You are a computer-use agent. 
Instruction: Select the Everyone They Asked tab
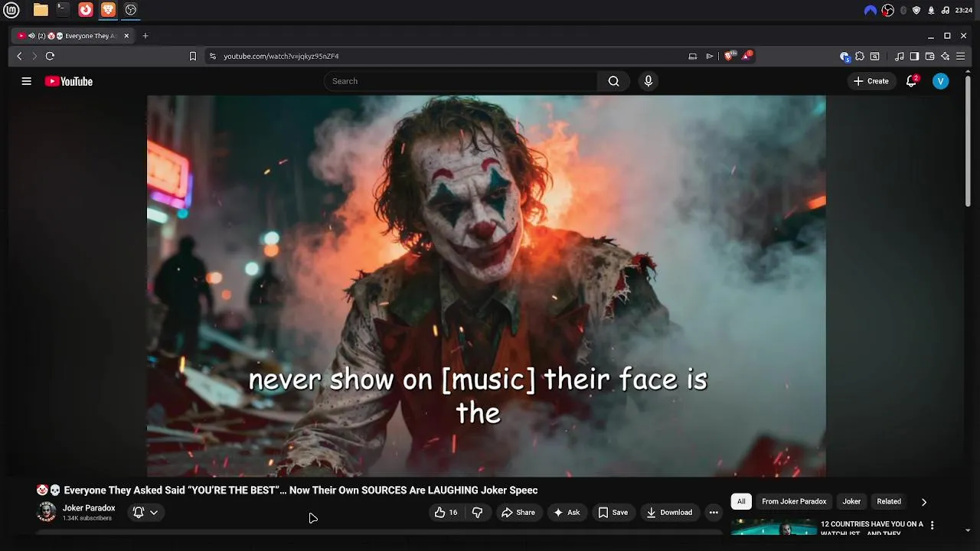[73, 36]
